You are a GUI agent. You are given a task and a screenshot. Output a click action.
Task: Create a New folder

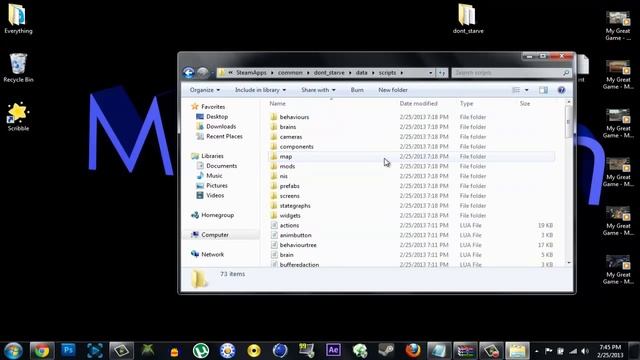coord(393,90)
